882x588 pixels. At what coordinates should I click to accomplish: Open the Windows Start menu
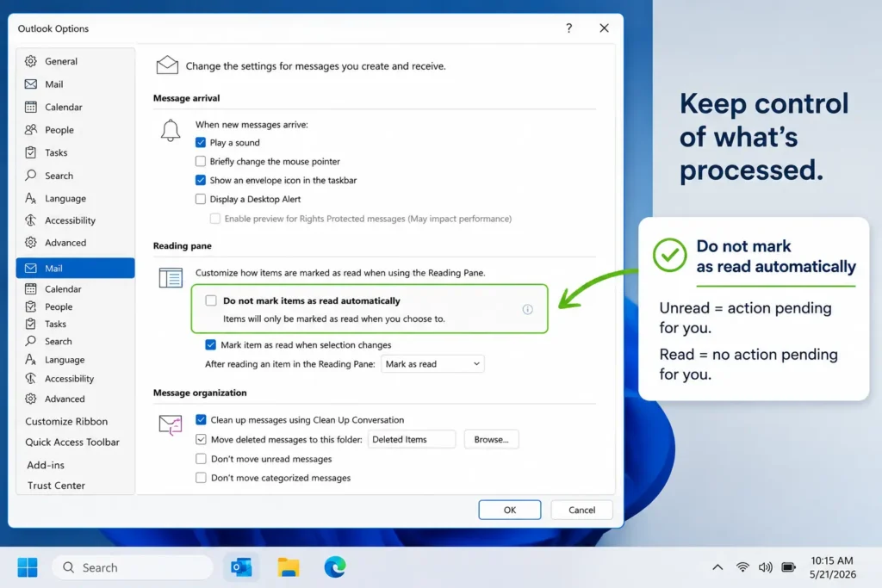point(27,567)
